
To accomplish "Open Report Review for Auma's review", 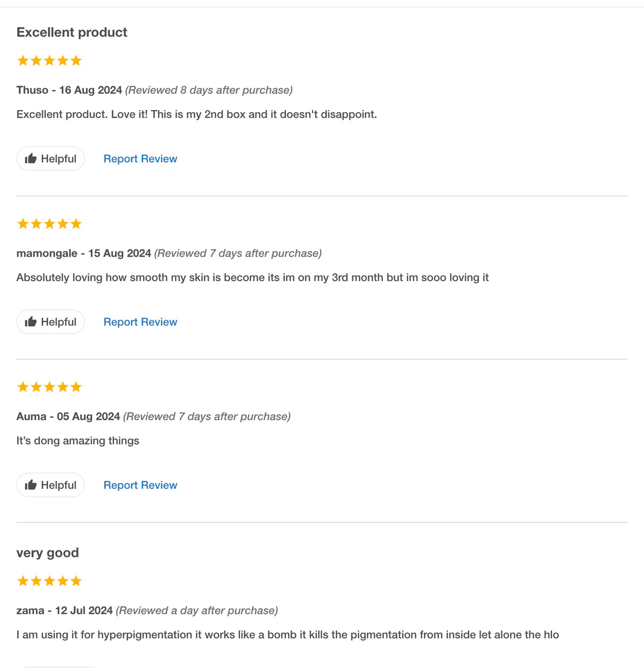I will click(140, 485).
